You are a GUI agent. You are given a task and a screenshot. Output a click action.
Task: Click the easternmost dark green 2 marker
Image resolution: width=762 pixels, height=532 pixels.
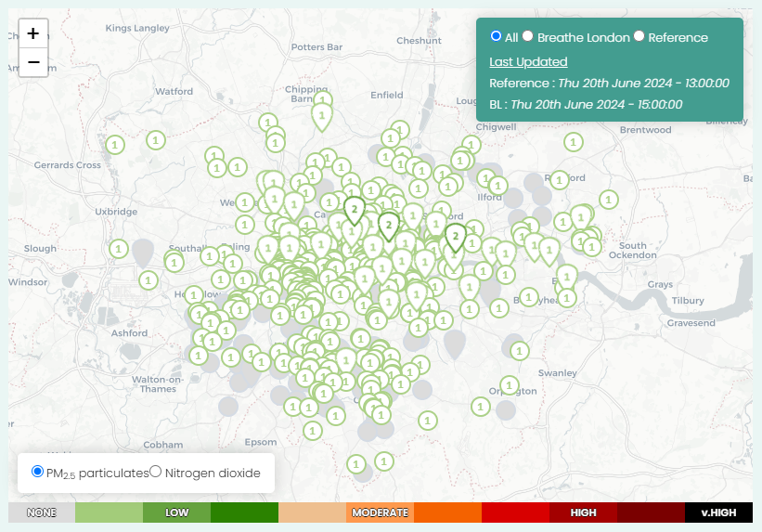pyautogui.click(x=455, y=236)
